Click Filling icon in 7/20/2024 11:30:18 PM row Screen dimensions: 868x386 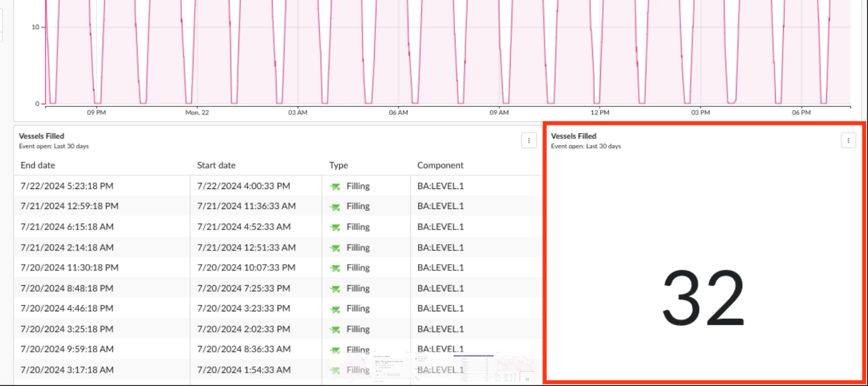tap(335, 268)
